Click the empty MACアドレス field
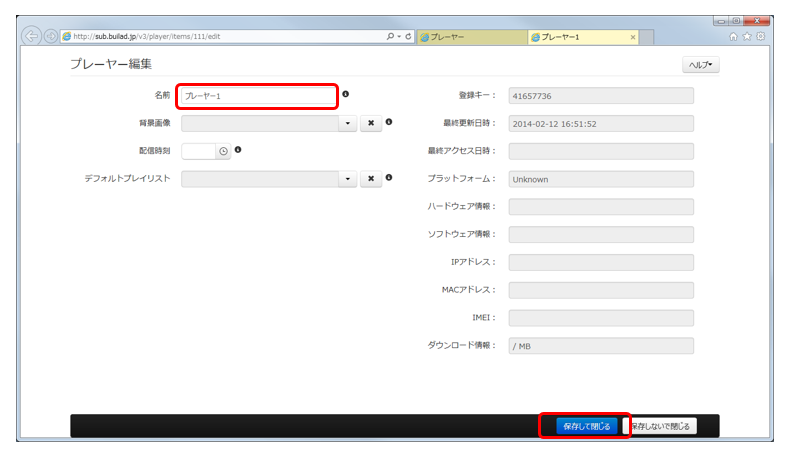Screen dimensions: 791x455 [601, 290]
